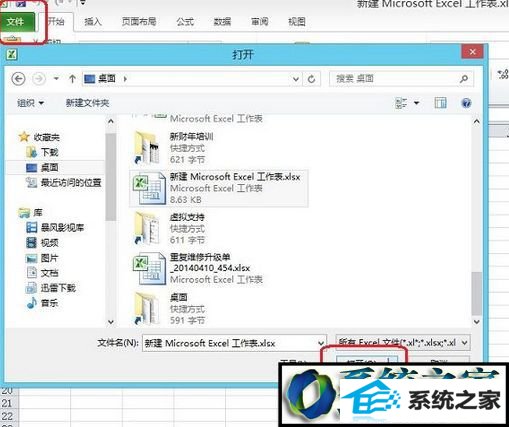Open the view options dropdown arrow
The height and width of the screenshot is (427, 509).
[x=416, y=103]
